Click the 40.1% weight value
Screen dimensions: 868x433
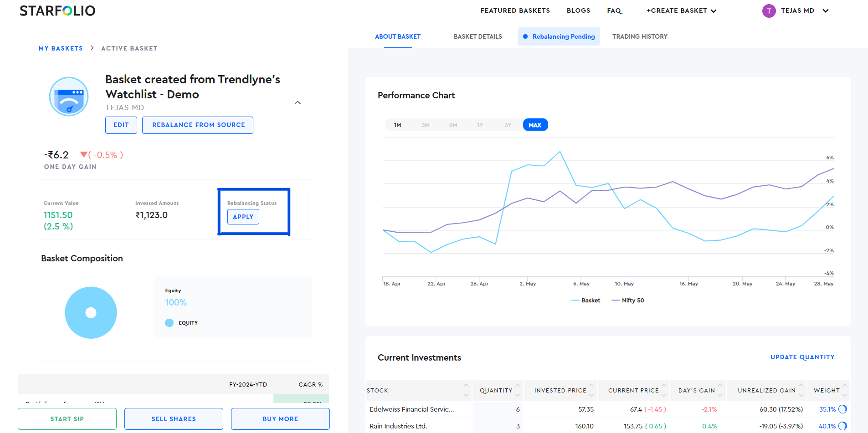click(827, 426)
